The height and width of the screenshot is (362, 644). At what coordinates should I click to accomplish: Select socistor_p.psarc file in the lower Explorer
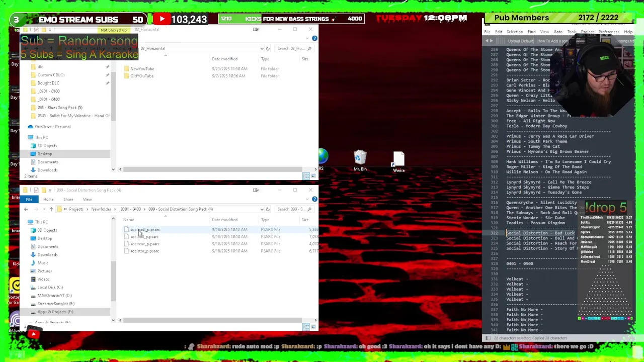tap(144, 251)
